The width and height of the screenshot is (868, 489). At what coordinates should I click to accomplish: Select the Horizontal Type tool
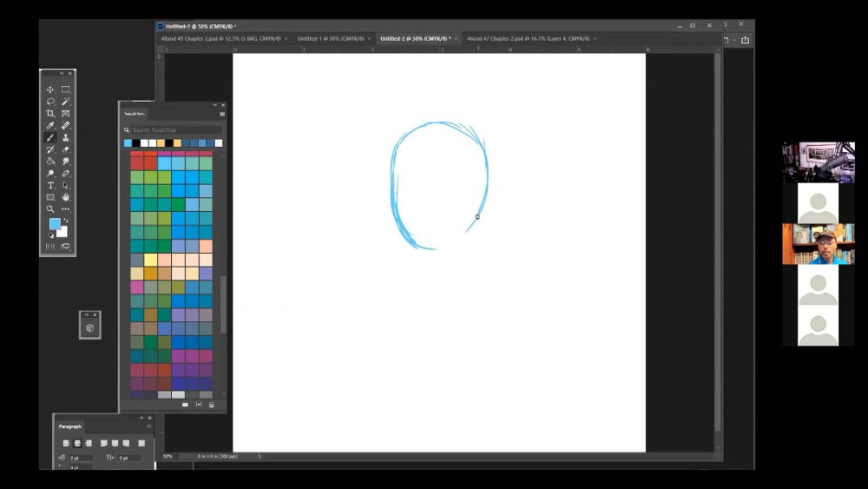pos(50,186)
